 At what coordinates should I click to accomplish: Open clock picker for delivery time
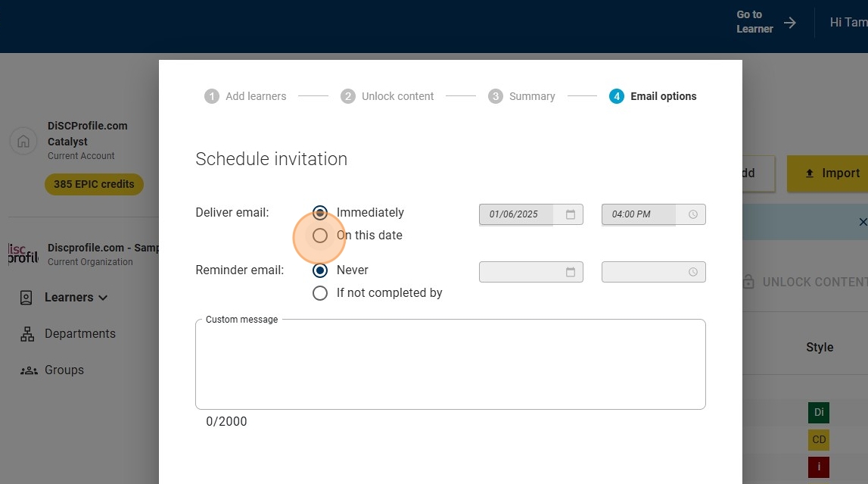pos(693,214)
